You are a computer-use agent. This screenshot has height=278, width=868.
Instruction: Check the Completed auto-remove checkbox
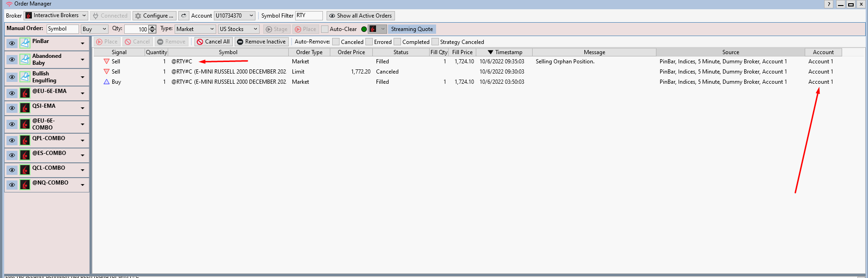pos(397,42)
